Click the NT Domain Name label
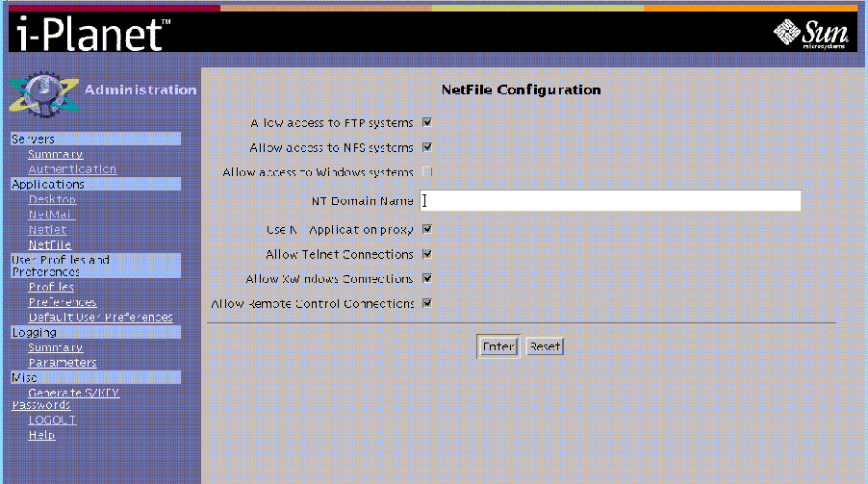This screenshot has height=484, width=868. (362, 201)
